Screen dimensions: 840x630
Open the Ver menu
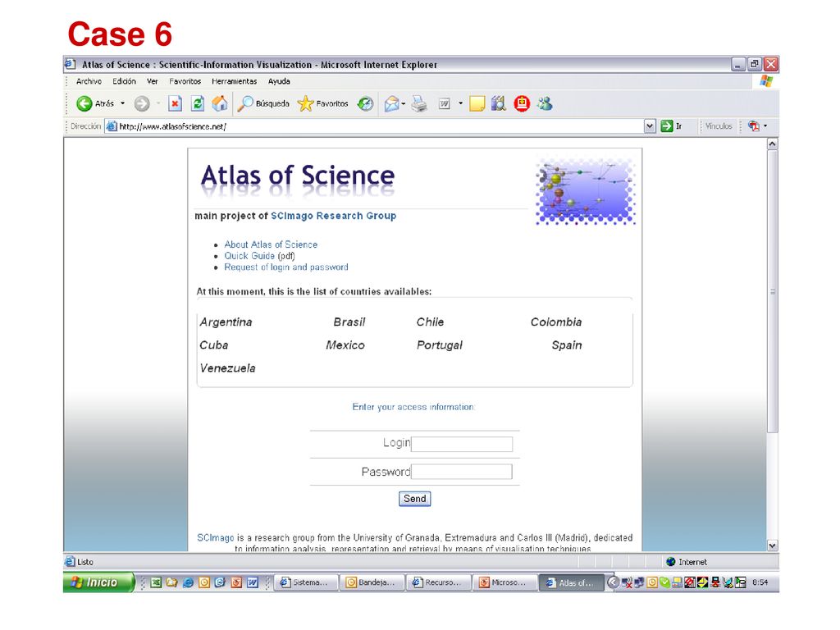(153, 81)
